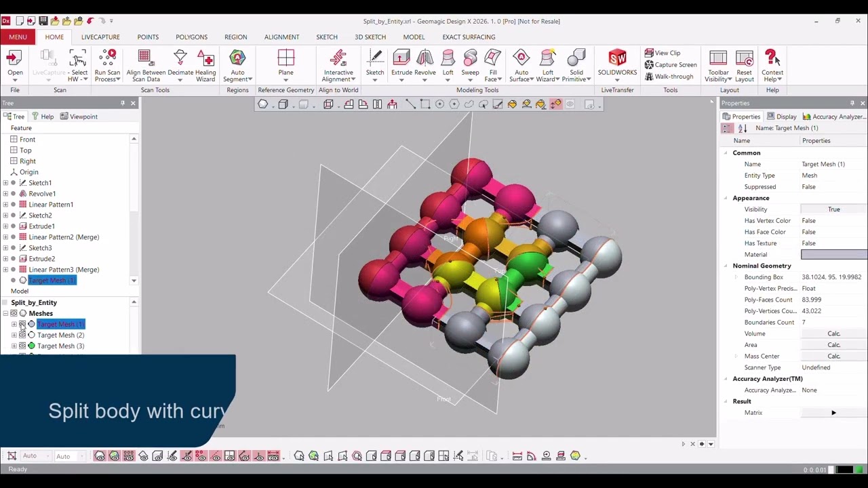This screenshot has height=488, width=868.
Task: Switch to the LIVECAPTURE ribbon tab
Action: [x=100, y=37]
